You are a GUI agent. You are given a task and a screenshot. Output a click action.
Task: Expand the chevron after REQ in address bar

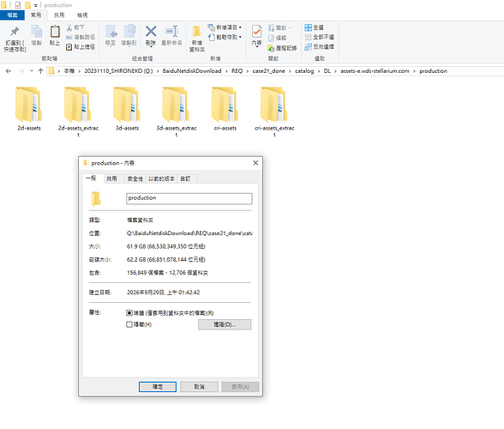coord(248,71)
